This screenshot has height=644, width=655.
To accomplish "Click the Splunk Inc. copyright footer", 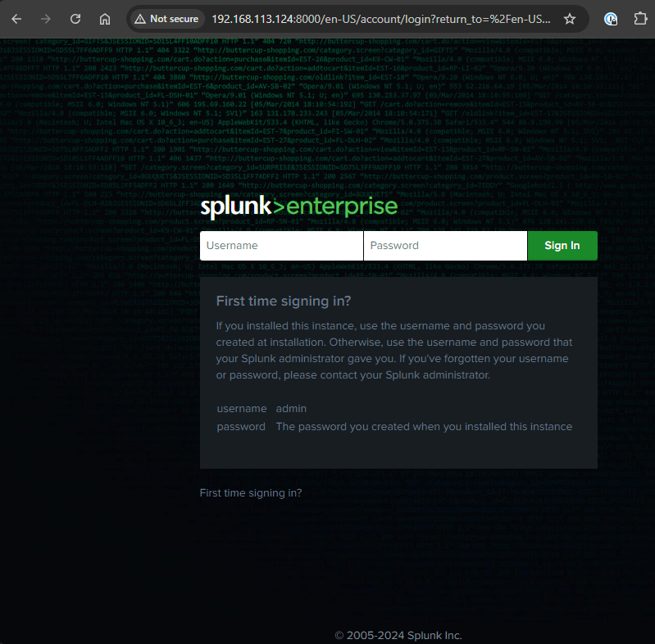I will click(398, 635).
